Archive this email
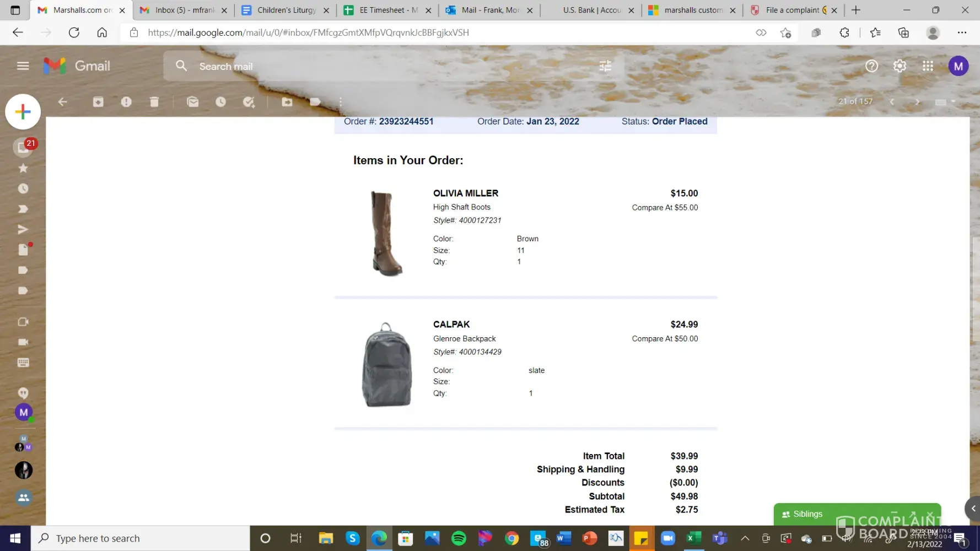 (x=98, y=102)
